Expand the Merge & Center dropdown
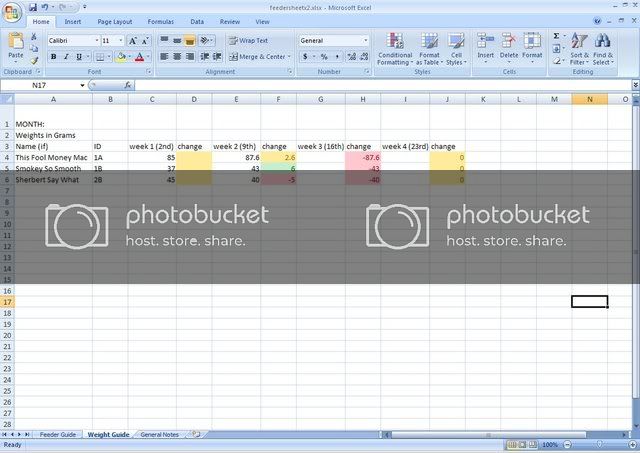Viewport: 640px width, 453px height. click(290, 57)
